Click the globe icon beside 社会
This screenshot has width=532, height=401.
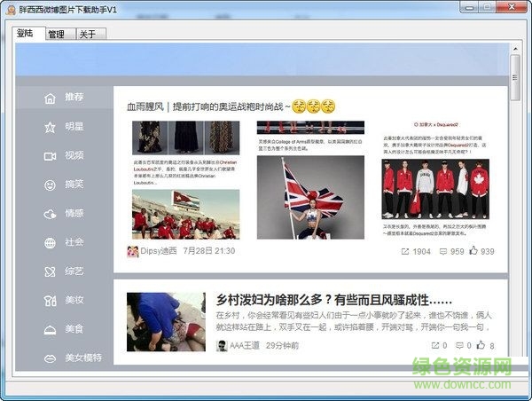[50, 243]
